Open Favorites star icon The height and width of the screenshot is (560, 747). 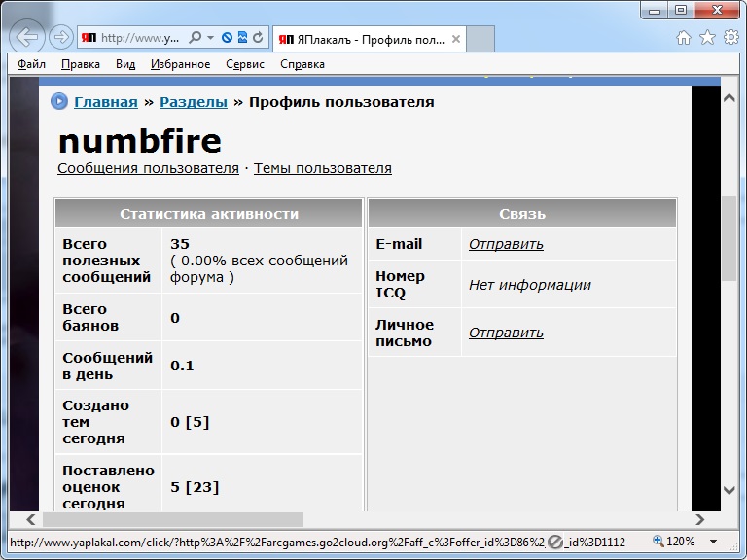point(707,37)
